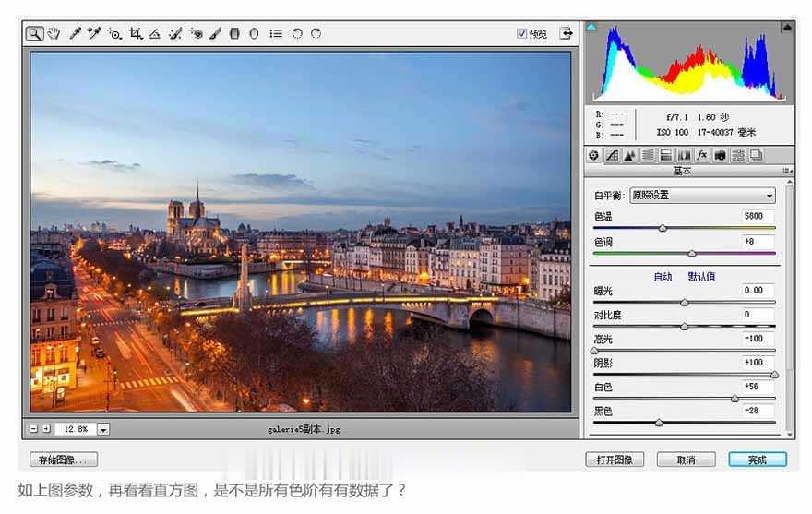Screen dimensions: 812x514
Task: Pick the White Balance eyedropper tool
Action: click(x=74, y=33)
